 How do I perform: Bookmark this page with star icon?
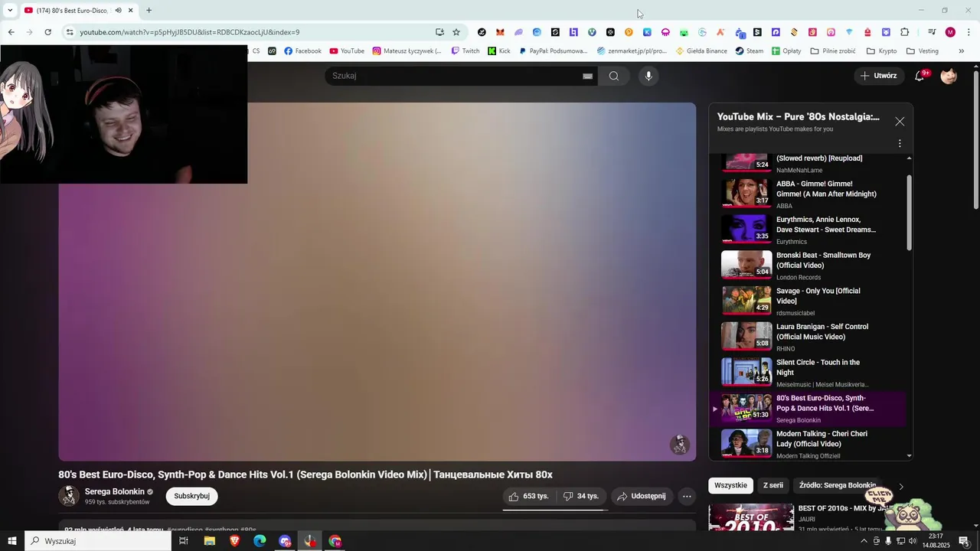point(456,32)
